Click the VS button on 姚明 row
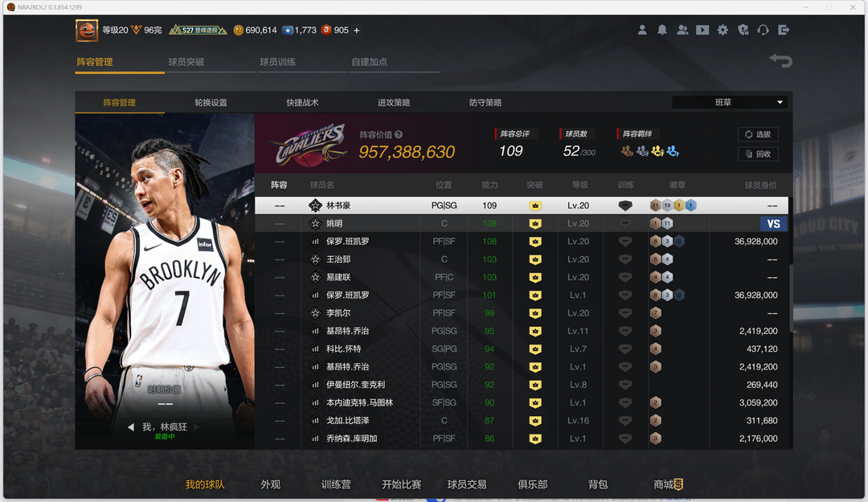The image size is (868, 502). tap(773, 224)
